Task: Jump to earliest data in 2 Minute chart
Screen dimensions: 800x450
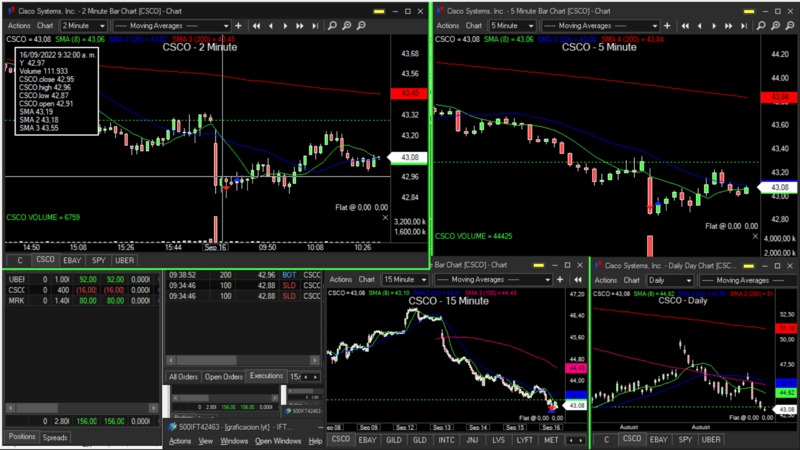Action: (256, 25)
